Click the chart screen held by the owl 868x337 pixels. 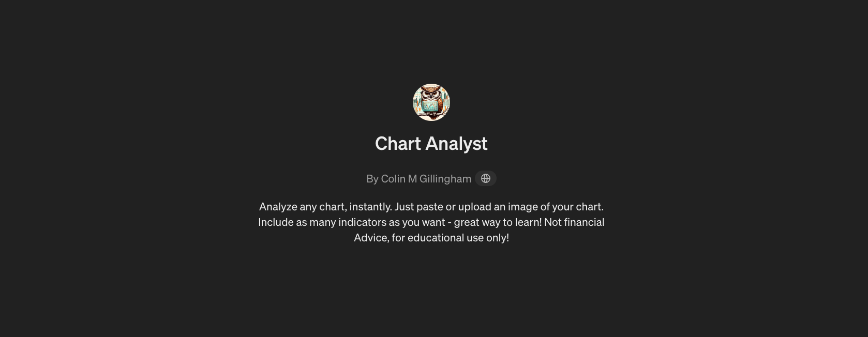pos(430,106)
